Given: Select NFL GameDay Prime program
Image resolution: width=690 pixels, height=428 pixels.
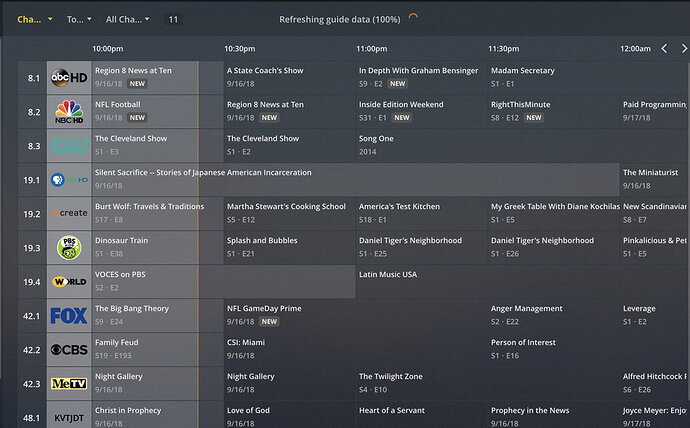Looking at the screenshot, I should coord(356,316).
